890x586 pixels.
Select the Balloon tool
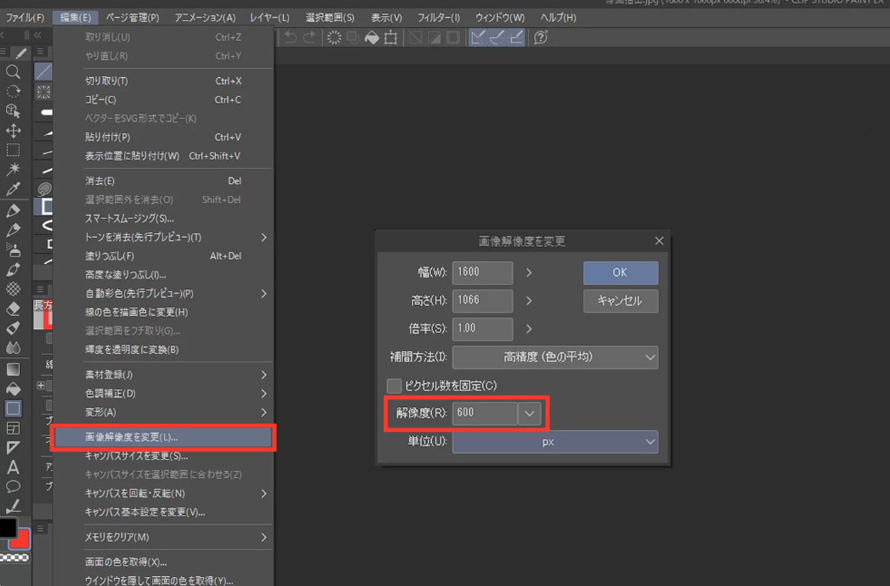point(13,487)
